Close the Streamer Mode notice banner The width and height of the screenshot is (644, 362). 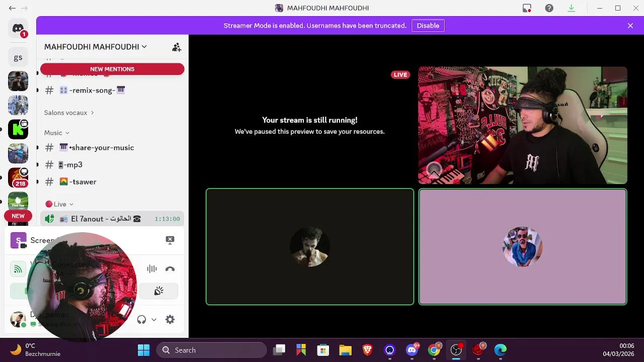tap(630, 26)
